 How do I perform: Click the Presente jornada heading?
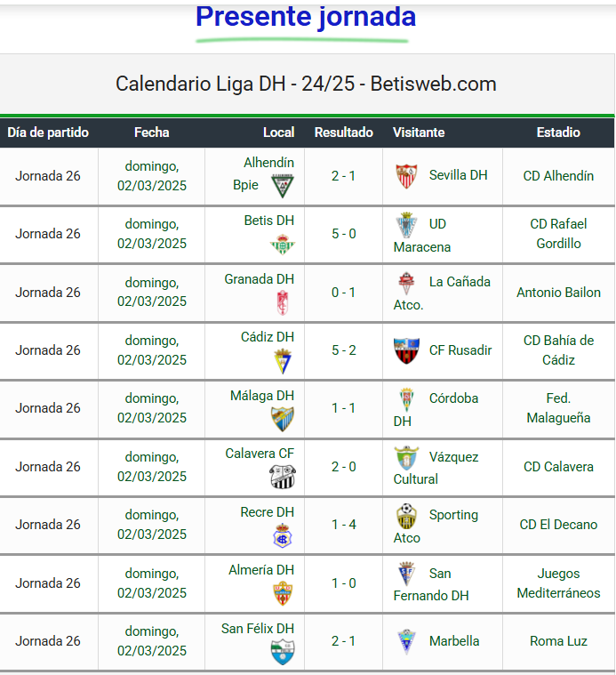pyautogui.click(x=305, y=16)
